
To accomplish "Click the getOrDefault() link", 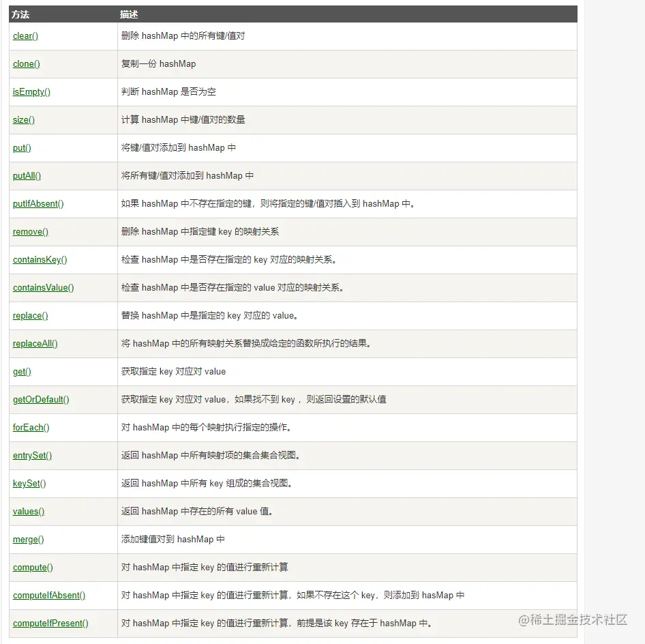I will click(x=41, y=400).
